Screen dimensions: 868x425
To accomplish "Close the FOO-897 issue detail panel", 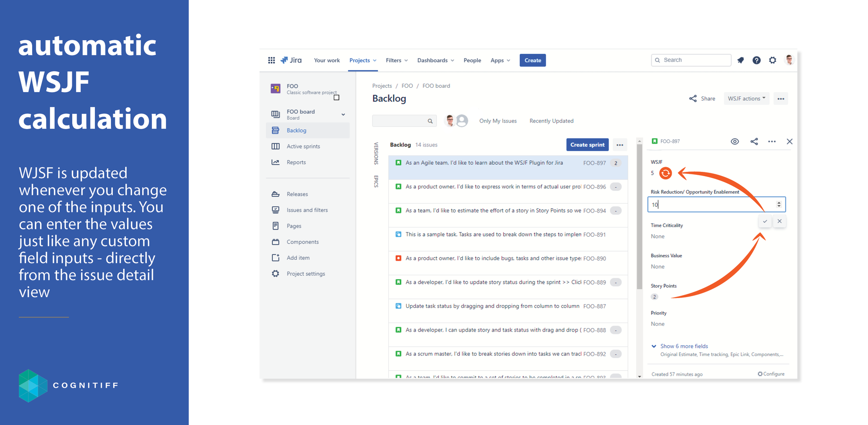I will coord(790,142).
